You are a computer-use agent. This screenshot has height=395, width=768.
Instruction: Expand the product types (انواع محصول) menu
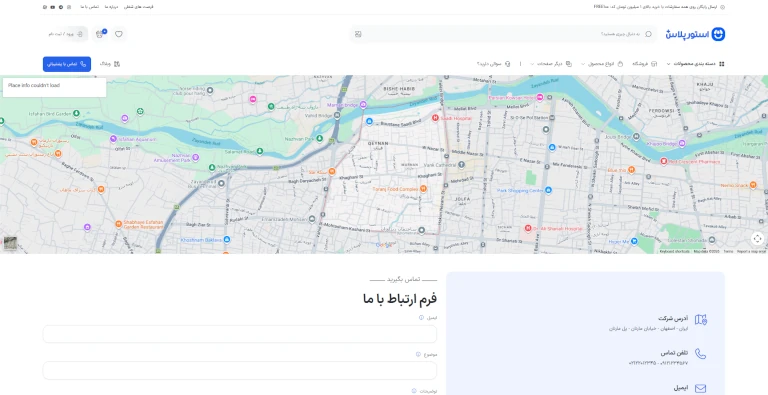pos(602,64)
